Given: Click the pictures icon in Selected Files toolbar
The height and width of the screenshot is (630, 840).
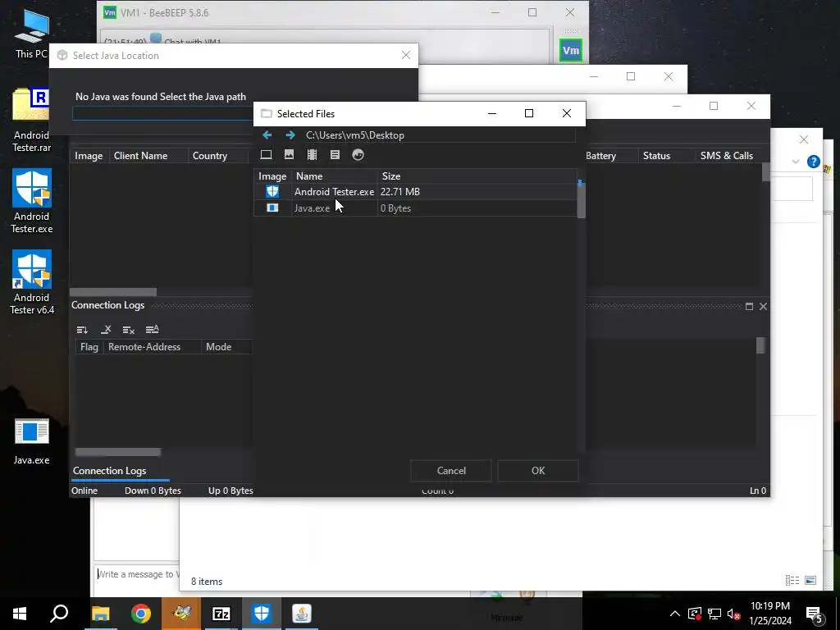Looking at the screenshot, I should 290,155.
